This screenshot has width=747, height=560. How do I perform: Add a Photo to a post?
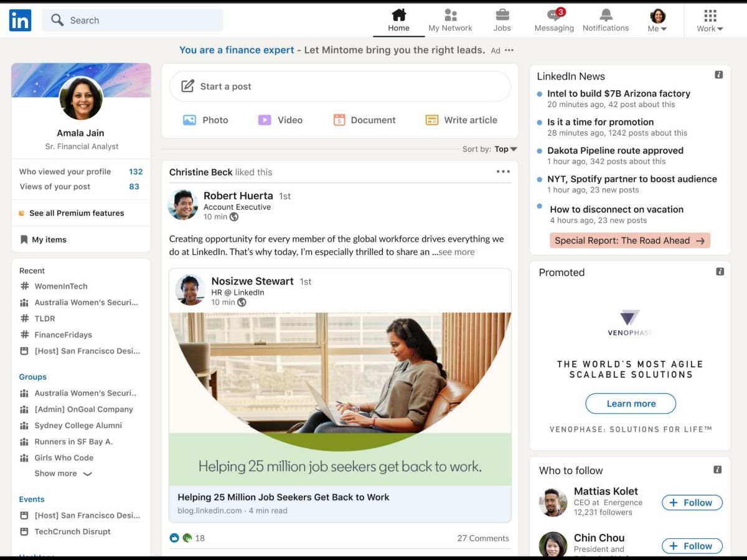(x=205, y=120)
